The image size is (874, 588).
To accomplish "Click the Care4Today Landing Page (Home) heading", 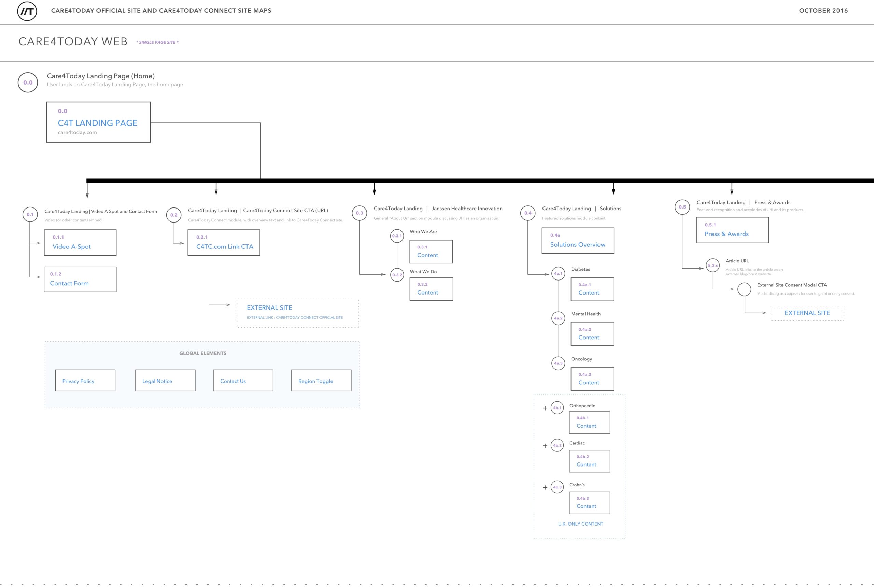I will click(100, 76).
